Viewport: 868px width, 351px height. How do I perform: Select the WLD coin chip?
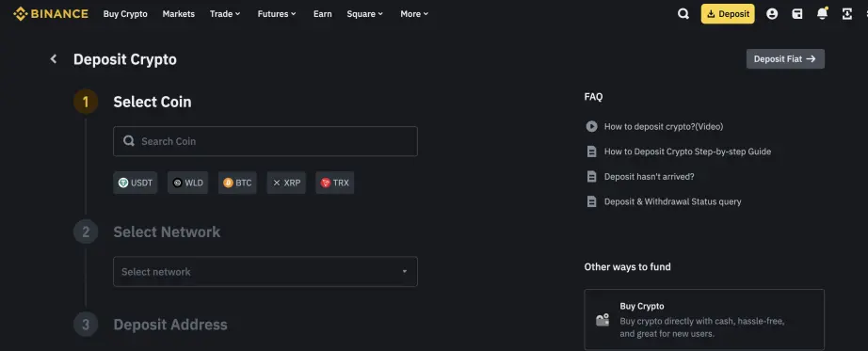pyautogui.click(x=187, y=183)
